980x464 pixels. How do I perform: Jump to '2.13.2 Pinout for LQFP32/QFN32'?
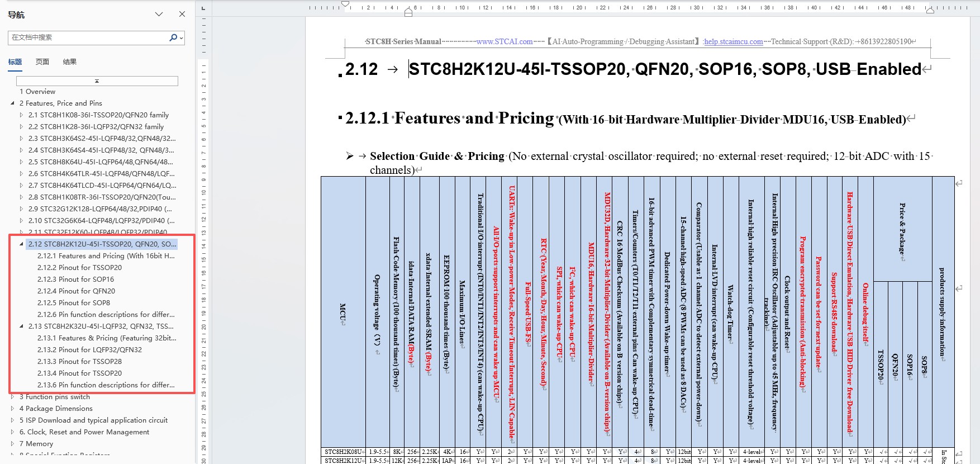(x=90, y=350)
